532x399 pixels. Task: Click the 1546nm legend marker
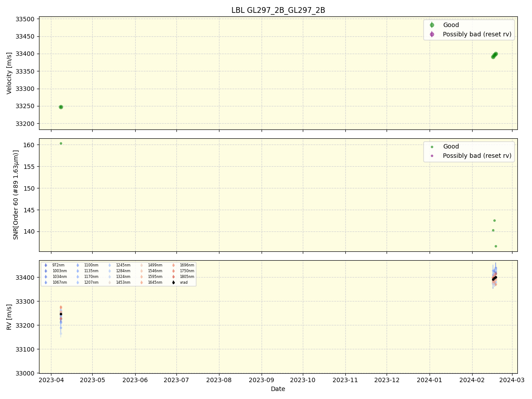(141, 271)
